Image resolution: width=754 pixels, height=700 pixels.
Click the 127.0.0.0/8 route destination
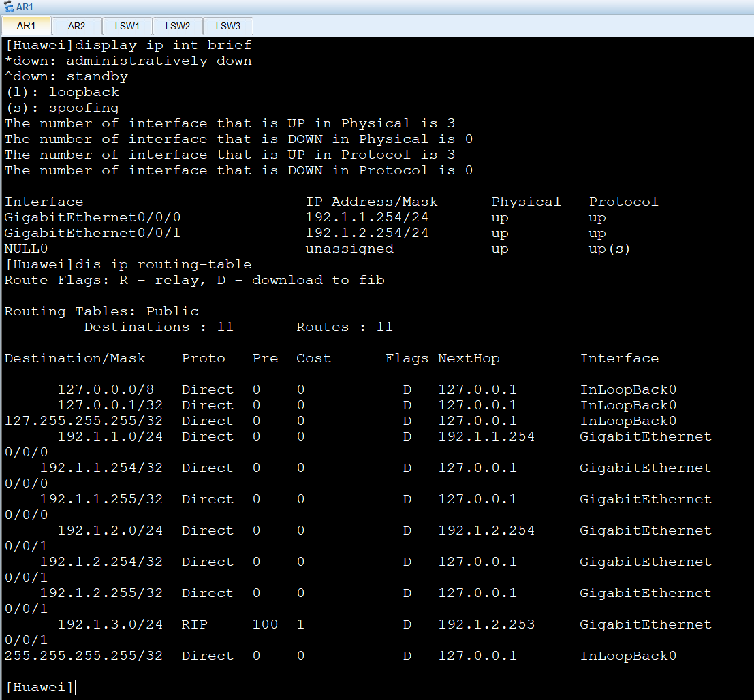pos(106,390)
